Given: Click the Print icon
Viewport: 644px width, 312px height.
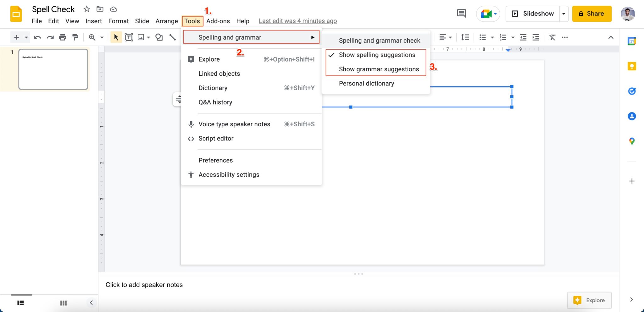Looking at the screenshot, I should [x=63, y=37].
